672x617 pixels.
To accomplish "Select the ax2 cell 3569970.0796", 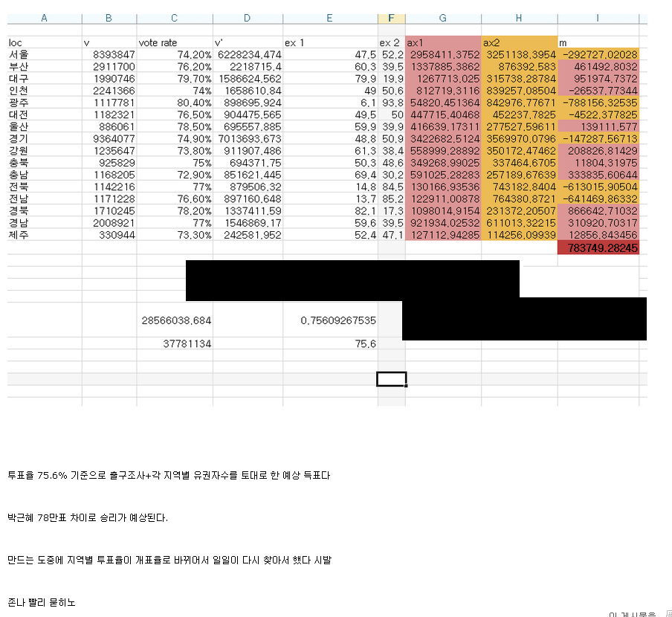I will pyautogui.click(x=520, y=138).
